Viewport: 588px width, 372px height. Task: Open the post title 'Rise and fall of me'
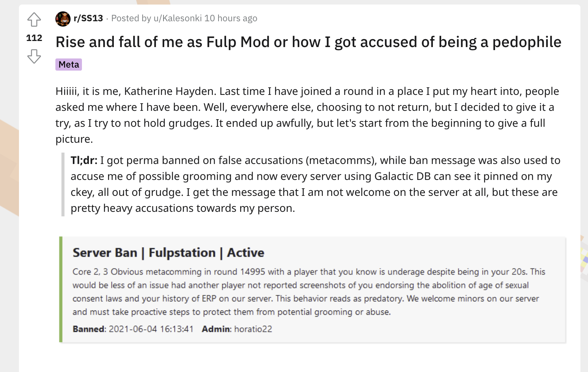[x=308, y=42]
